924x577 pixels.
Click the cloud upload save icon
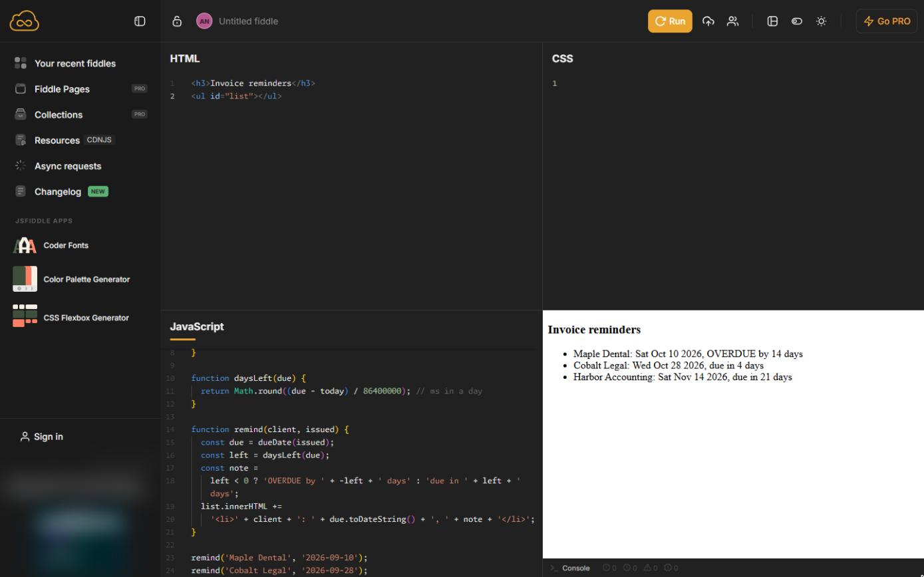(x=708, y=21)
